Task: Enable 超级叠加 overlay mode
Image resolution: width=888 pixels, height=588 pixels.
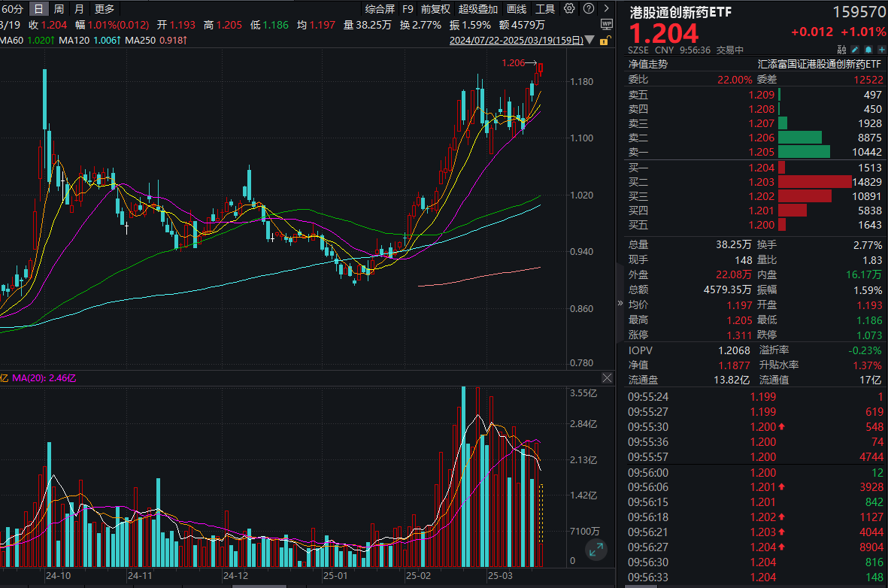Action: click(x=478, y=9)
